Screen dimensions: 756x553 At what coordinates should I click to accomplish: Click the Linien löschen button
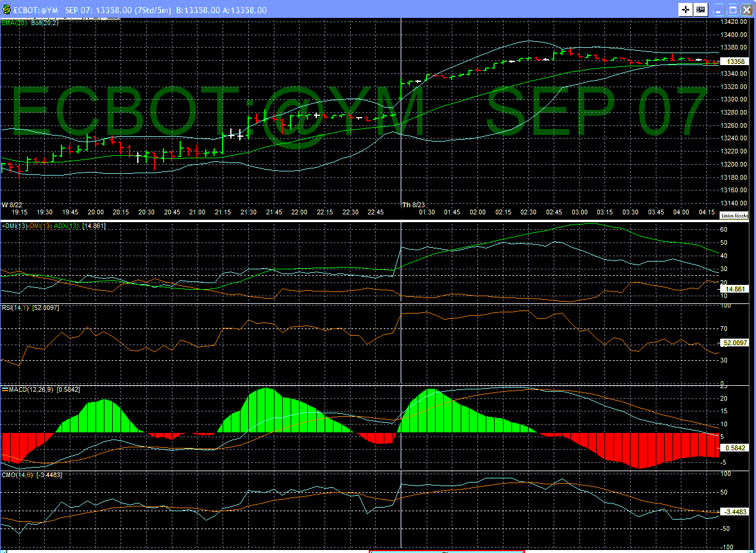(733, 214)
